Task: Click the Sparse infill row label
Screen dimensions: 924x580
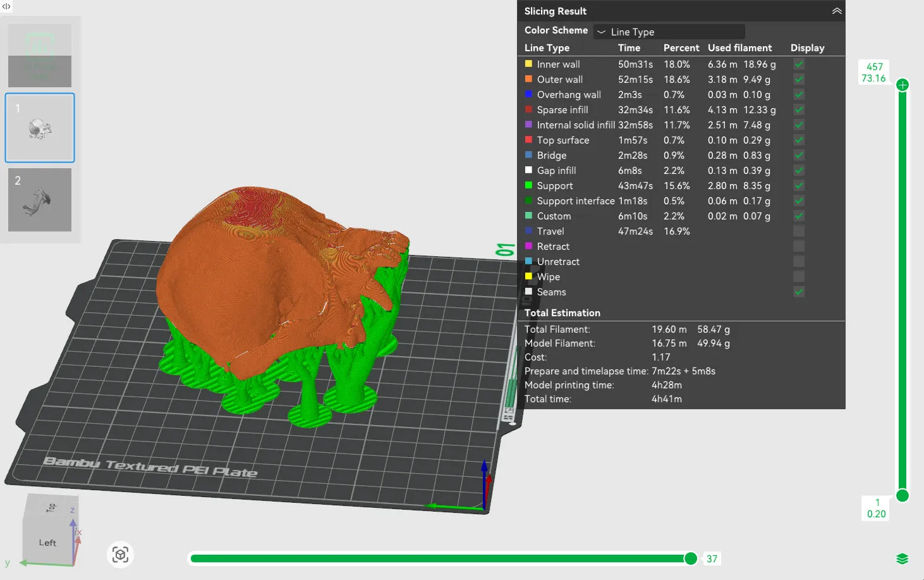Action: pyautogui.click(x=562, y=109)
